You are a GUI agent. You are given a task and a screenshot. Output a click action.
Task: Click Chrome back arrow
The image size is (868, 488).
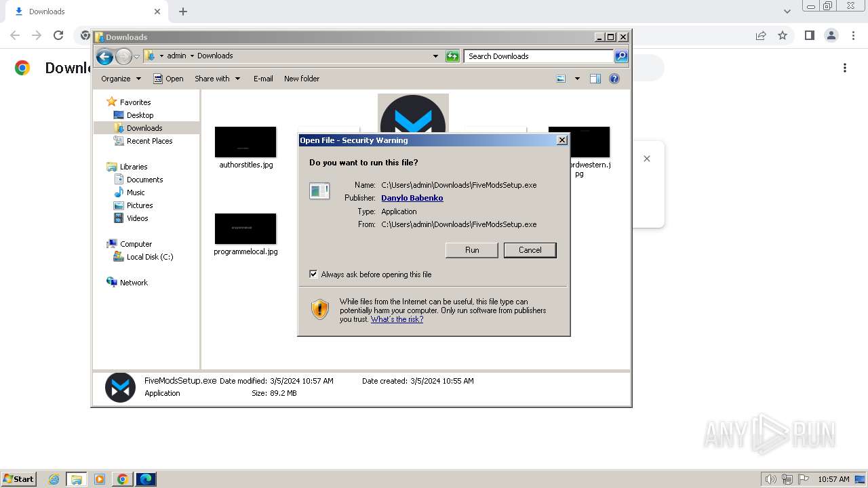click(15, 35)
